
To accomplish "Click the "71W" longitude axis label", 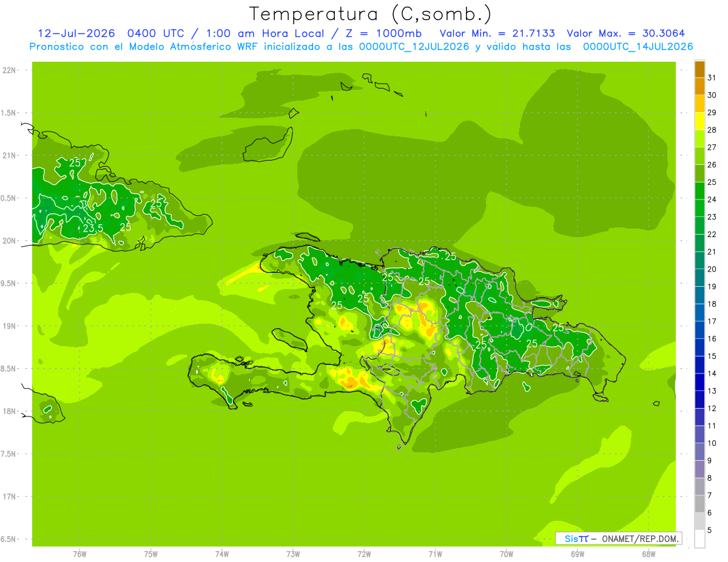I will pyautogui.click(x=435, y=554).
